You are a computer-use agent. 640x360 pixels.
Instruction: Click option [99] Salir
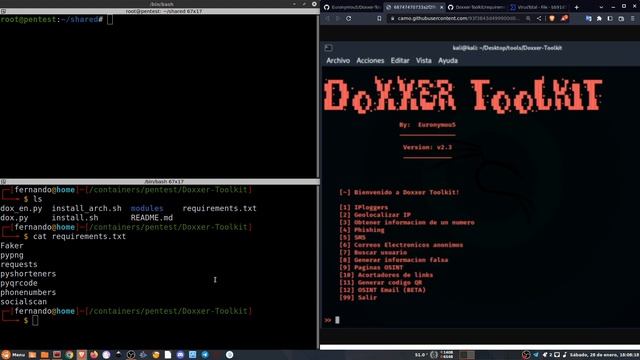point(358,298)
